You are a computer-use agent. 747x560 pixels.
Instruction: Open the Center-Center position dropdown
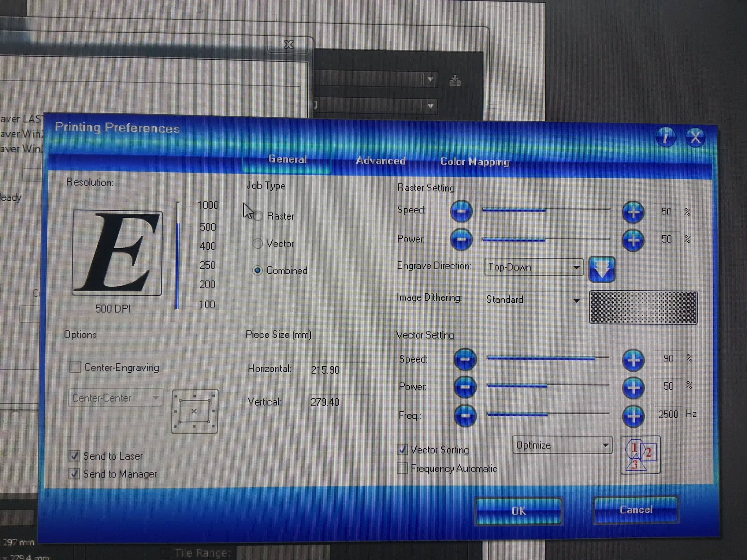(x=116, y=397)
